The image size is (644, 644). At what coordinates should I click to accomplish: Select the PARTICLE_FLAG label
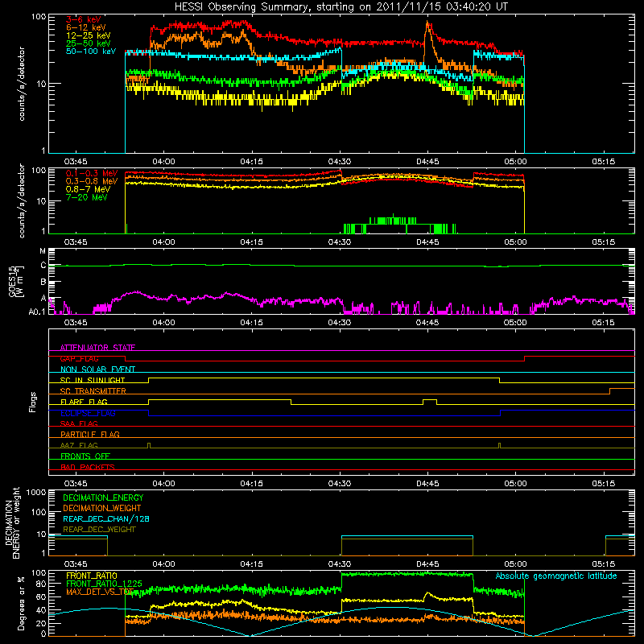tap(90, 435)
